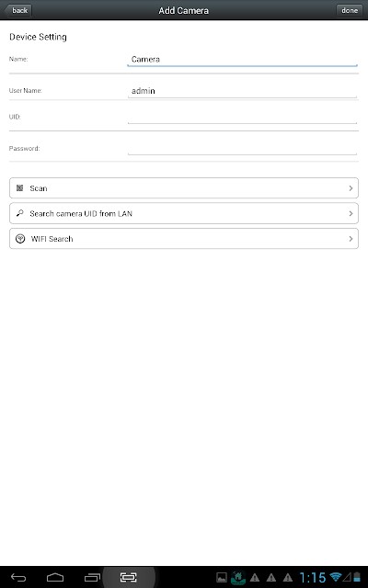The image size is (368, 588).
Task: Tap the WIFI Search signal icon
Action: [x=20, y=239]
